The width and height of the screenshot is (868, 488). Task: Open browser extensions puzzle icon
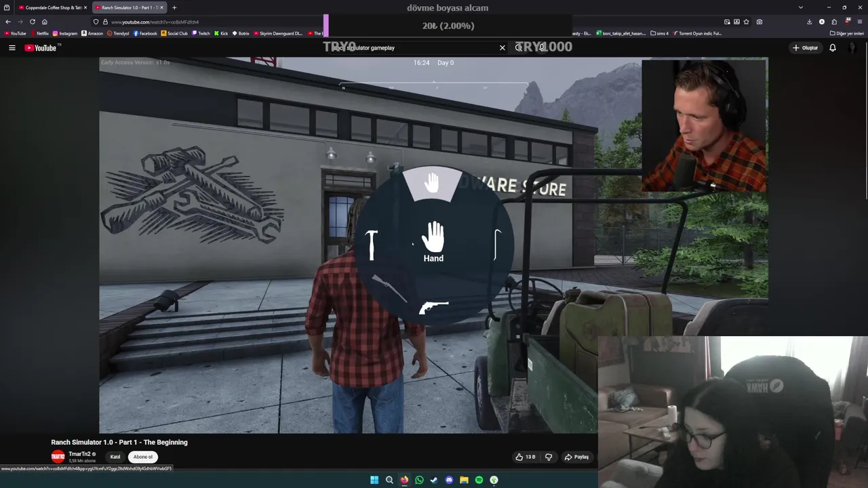(834, 22)
